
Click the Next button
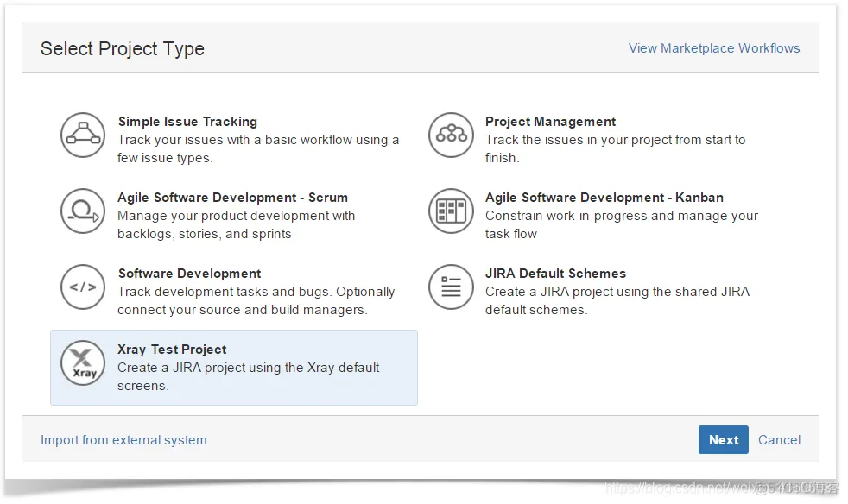point(723,439)
